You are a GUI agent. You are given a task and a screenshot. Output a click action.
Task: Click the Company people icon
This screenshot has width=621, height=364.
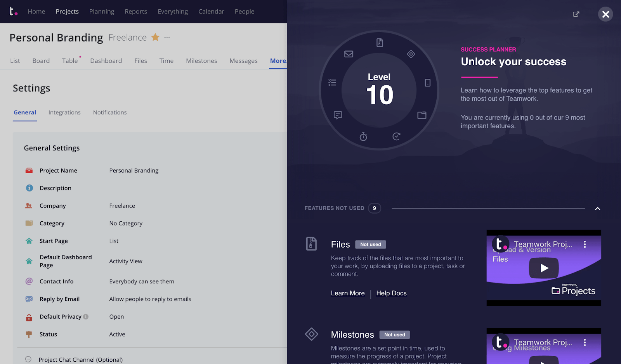click(29, 206)
